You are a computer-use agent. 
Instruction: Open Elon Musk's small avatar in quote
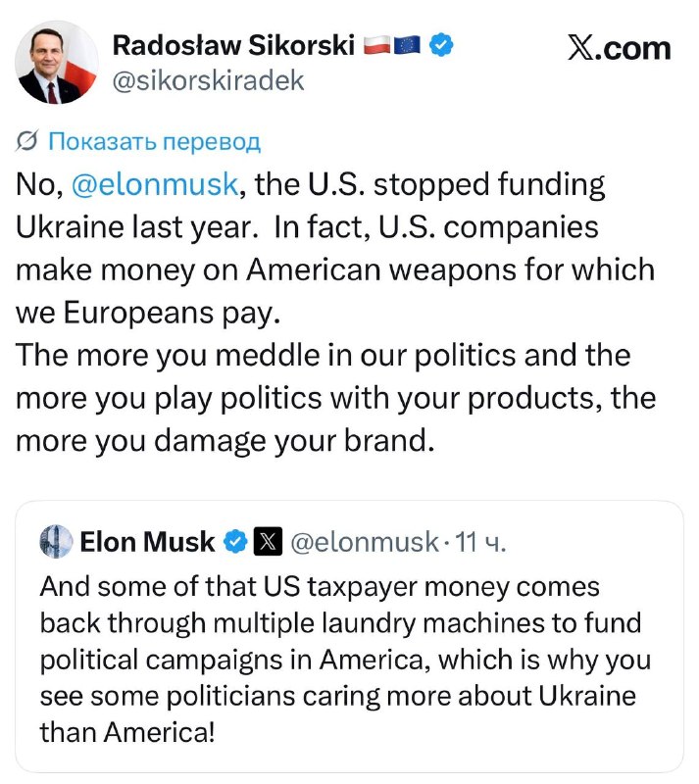click(56, 542)
